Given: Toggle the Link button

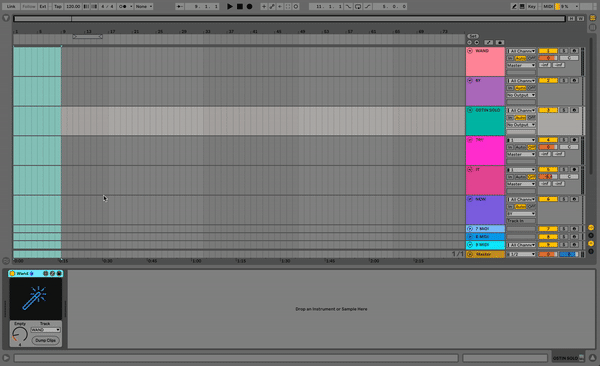Looking at the screenshot, I should tap(11, 7).
